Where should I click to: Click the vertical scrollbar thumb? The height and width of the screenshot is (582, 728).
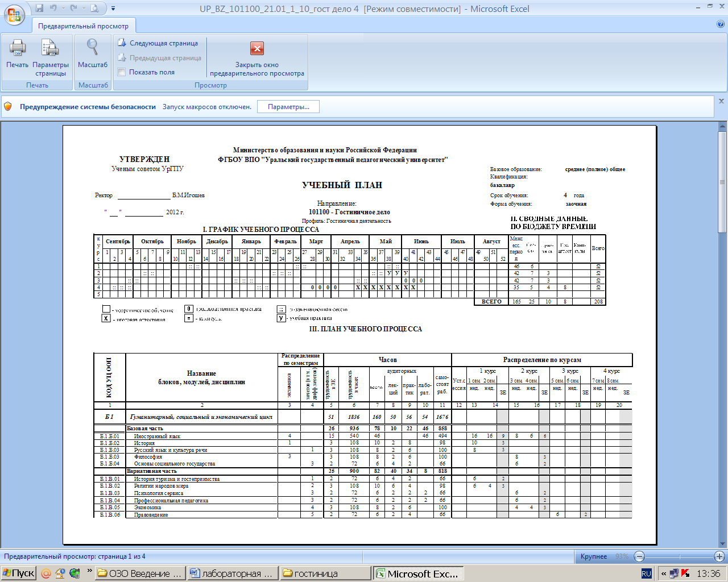[722, 182]
